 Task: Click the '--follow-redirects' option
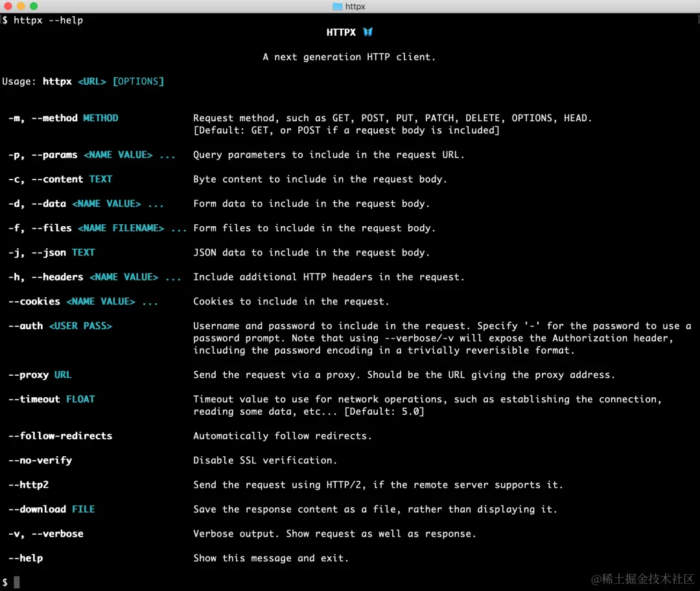pos(60,436)
